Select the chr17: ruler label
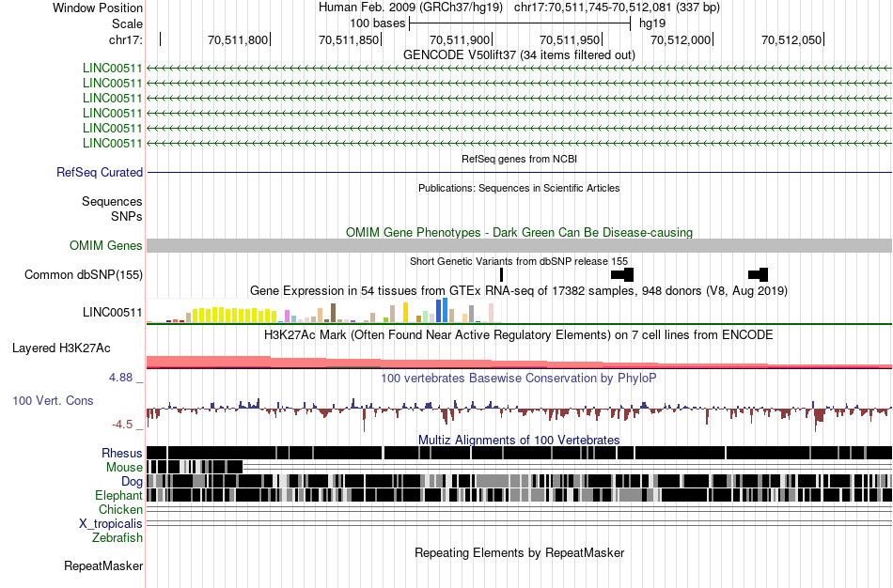Screen dimensions: 893x588 (x=125, y=39)
